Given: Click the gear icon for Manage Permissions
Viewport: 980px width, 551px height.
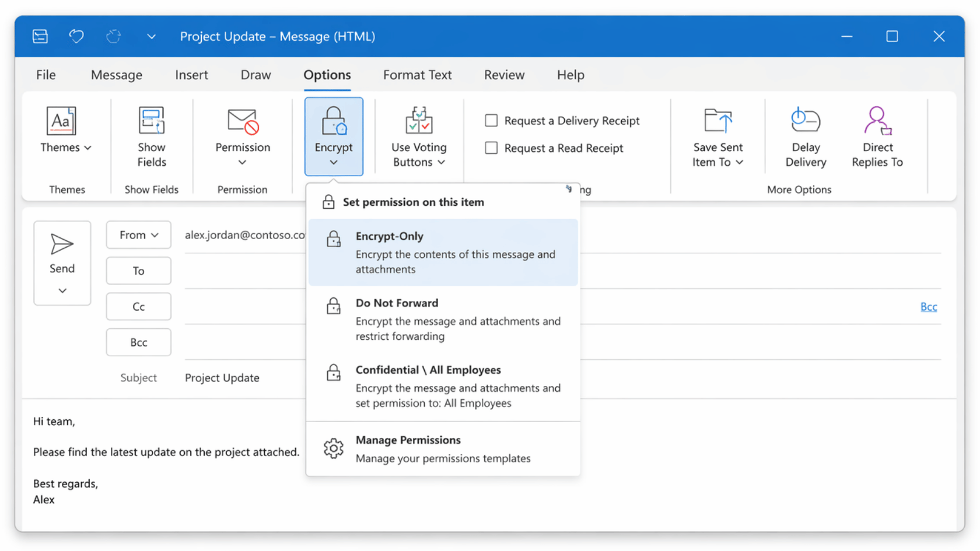Looking at the screenshot, I should coord(334,448).
